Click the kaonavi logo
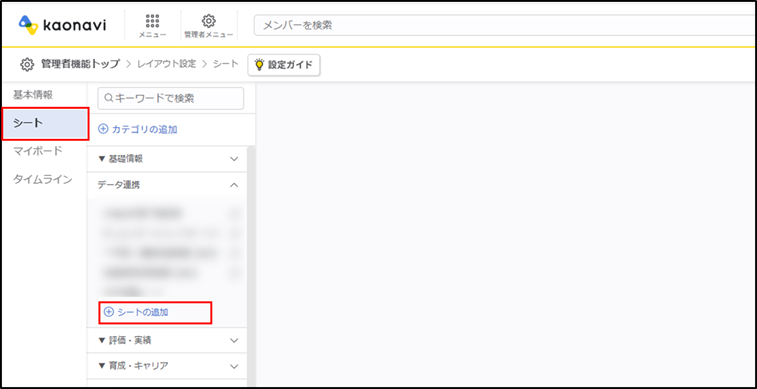This screenshot has width=757, height=389. (62, 25)
